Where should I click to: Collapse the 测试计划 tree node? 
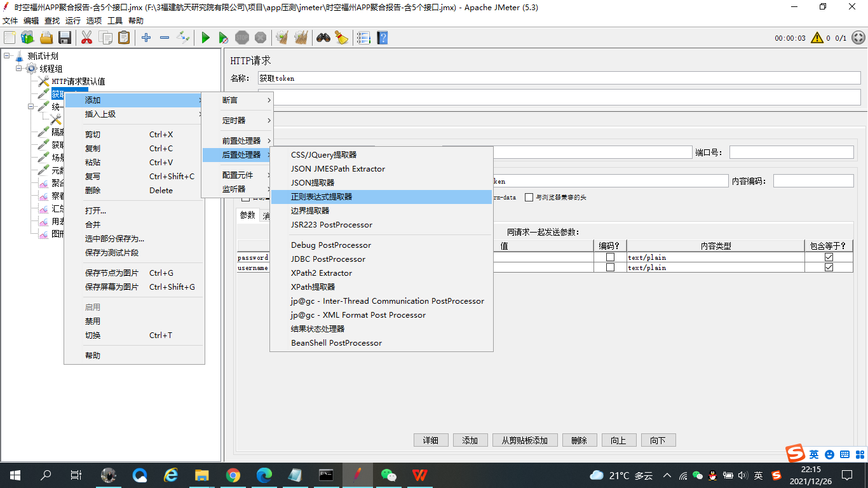[6, 56]
